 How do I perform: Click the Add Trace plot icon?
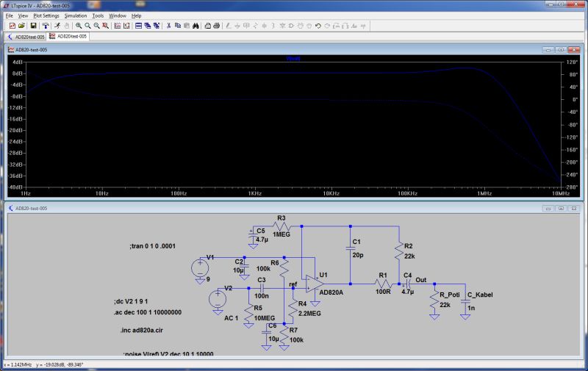coord(126,26)
